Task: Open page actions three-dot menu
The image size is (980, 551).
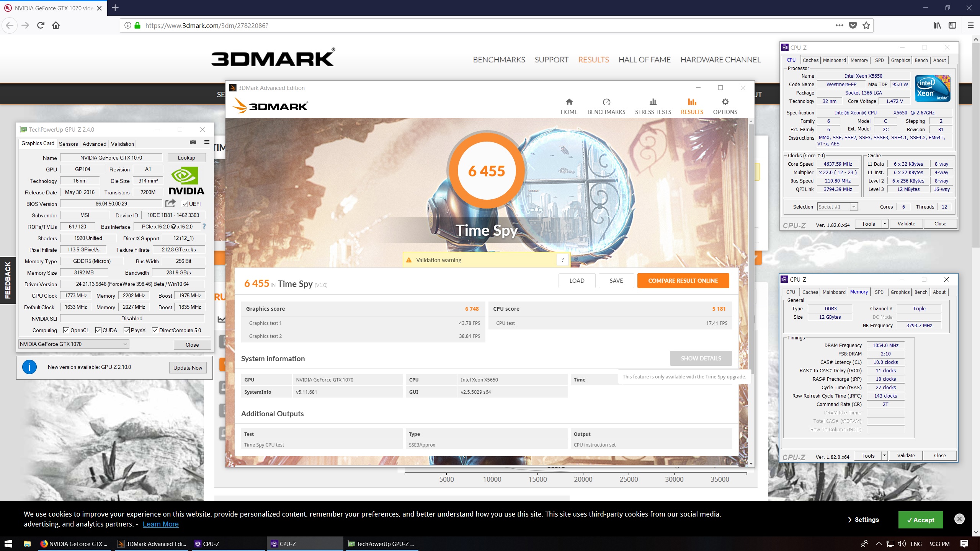Action: pyautogui.click(x=840, y=25)
